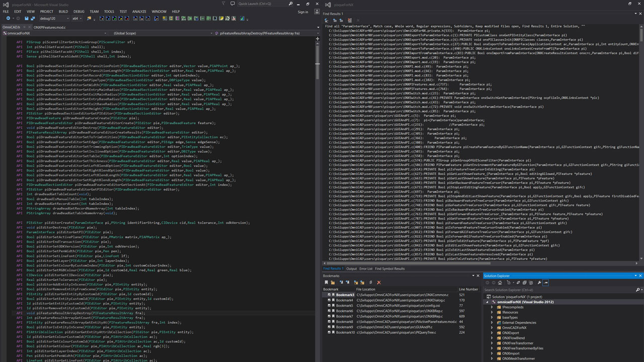Go to next bookmark icon in Bookmarks panel

(347, 283)
